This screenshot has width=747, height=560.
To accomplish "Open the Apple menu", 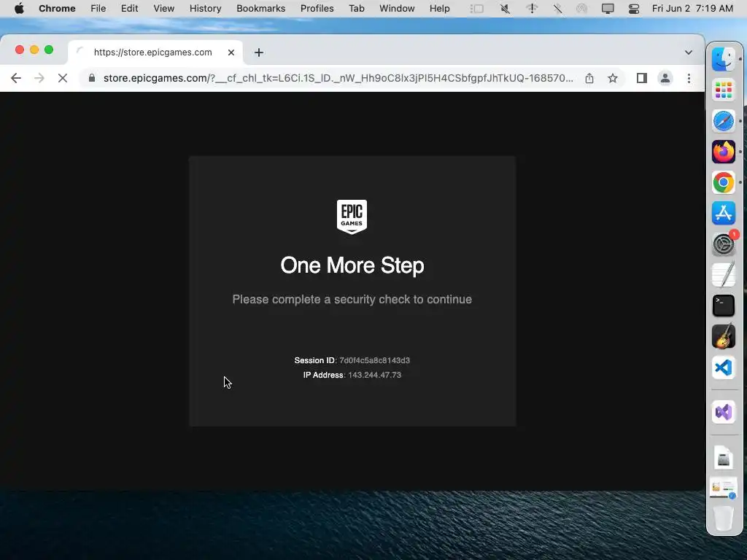I will [x=20, y=9].
